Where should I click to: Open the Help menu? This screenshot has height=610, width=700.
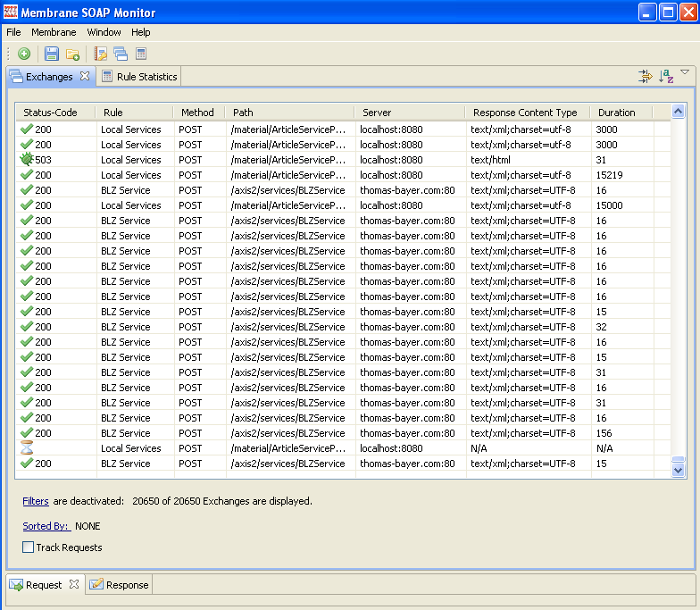[141, 32]
